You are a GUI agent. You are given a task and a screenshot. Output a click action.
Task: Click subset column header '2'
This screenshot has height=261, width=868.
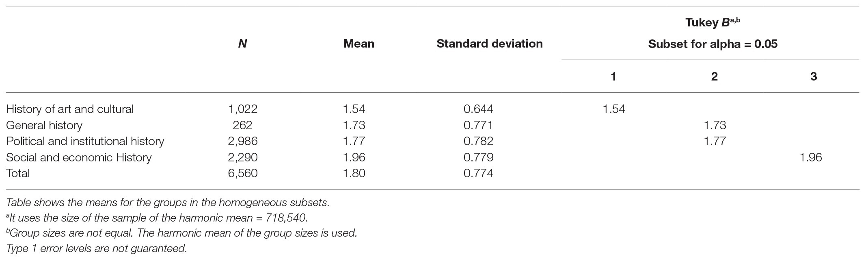[x=715, y=76]
